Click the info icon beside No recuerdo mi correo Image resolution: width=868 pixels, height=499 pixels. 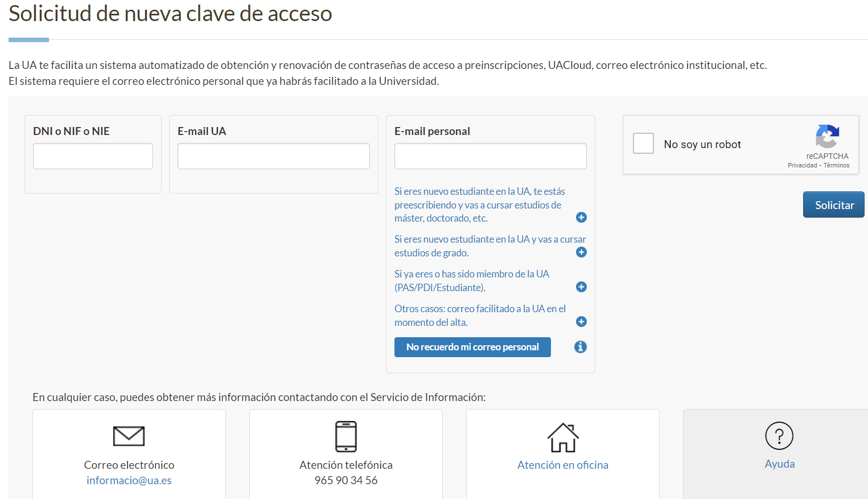581,347
